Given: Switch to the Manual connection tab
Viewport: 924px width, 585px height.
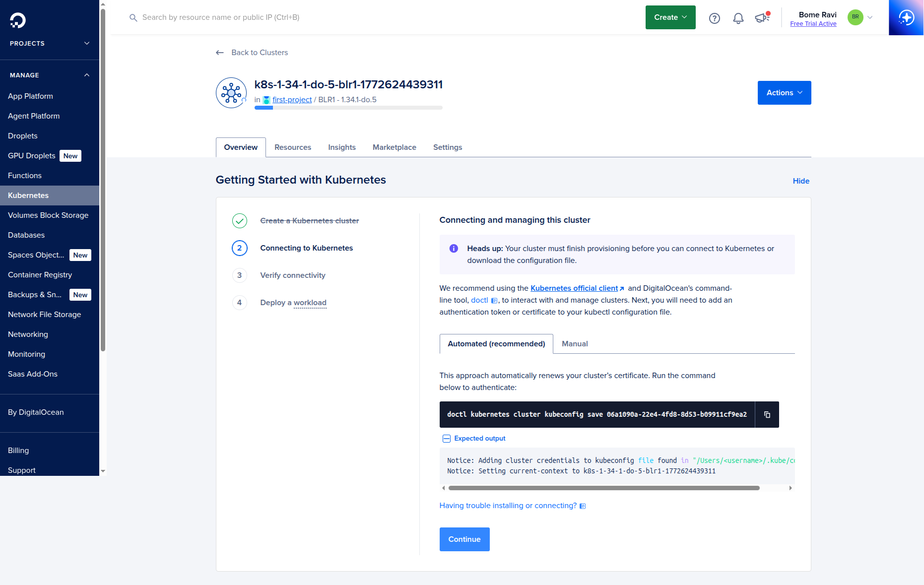Looking at the screenshot, I should click(574, 343).
